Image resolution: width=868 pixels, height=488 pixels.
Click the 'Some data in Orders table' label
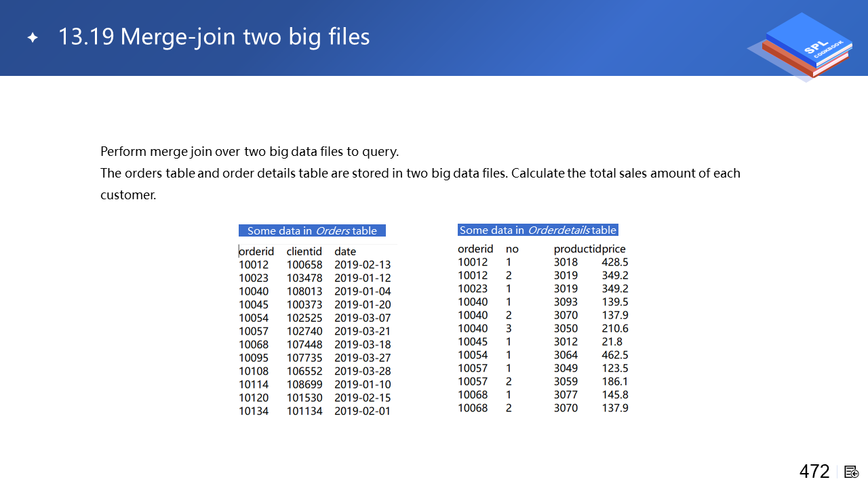pos(312,230)
